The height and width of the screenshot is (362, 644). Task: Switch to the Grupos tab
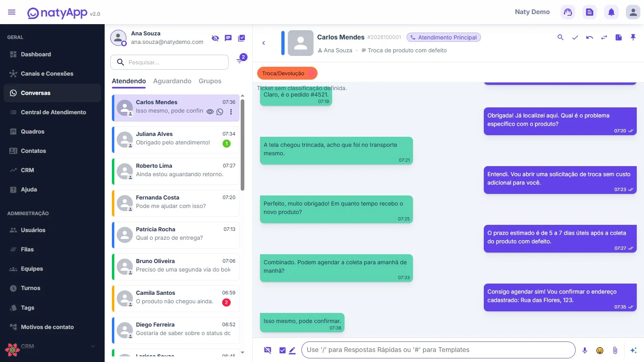click(210, 81)
